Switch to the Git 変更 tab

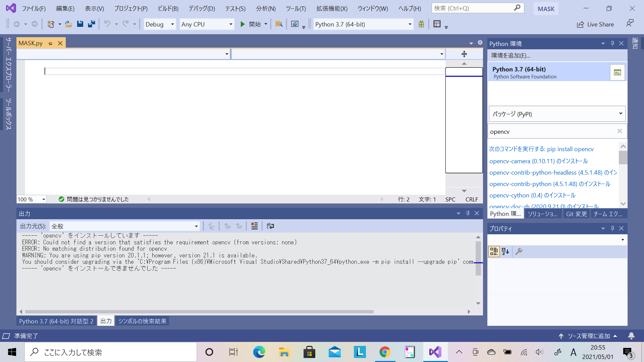(576, 214)
